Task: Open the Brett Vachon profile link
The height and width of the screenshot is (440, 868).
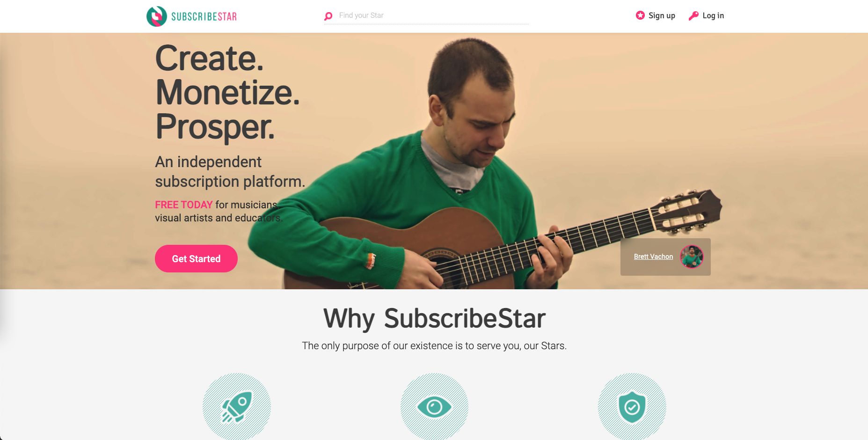Action: pos(653,257)
